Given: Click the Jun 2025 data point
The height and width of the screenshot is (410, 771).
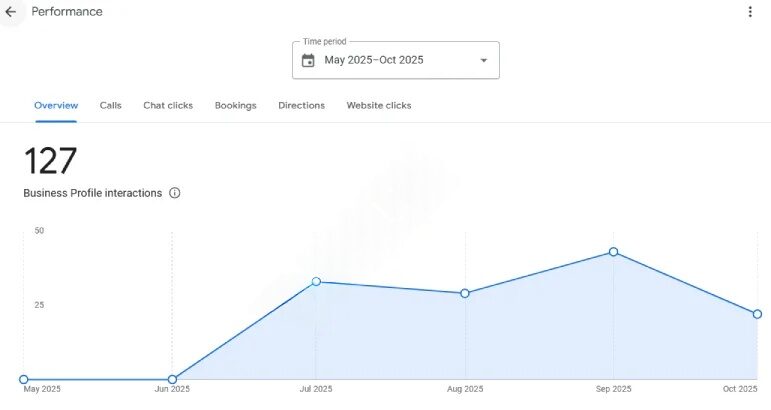Looking at the screenshot, I should click(x=172, y=379).
